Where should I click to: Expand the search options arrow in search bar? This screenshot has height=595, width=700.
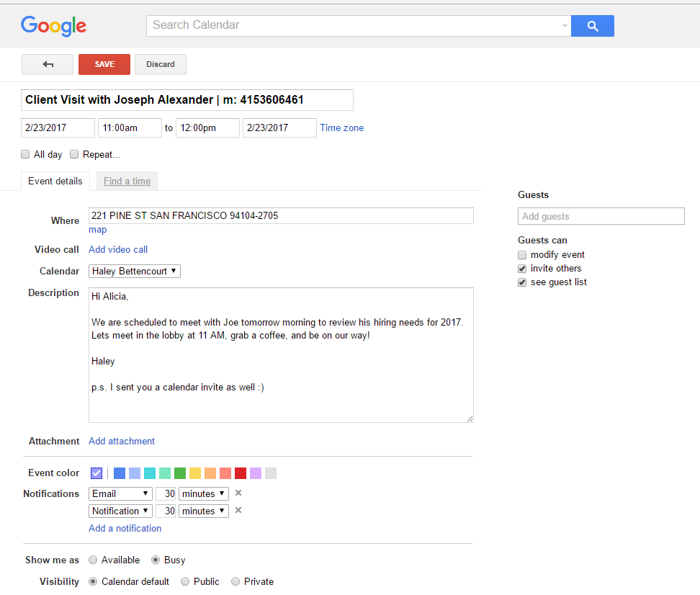[564, 26]
